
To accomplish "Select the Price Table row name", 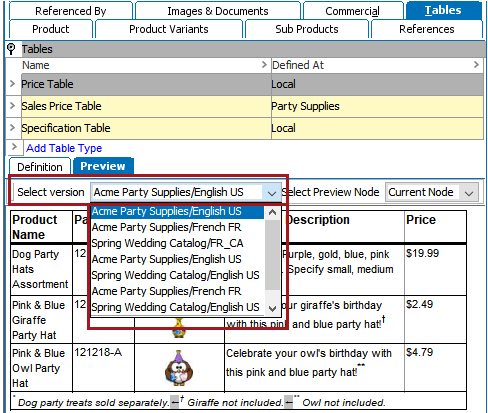I will [146, 84].
